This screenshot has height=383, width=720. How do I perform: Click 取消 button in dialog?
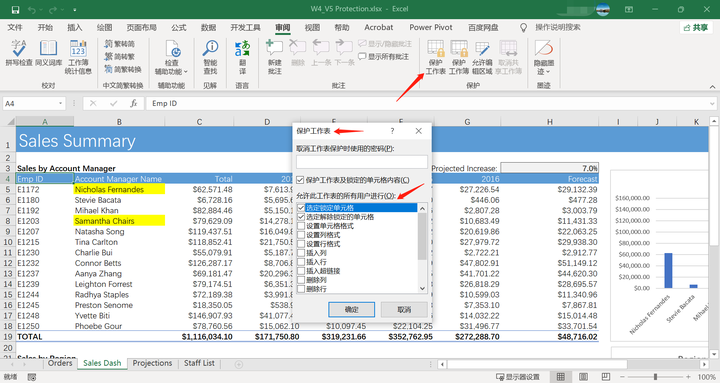tap(404, 310)
